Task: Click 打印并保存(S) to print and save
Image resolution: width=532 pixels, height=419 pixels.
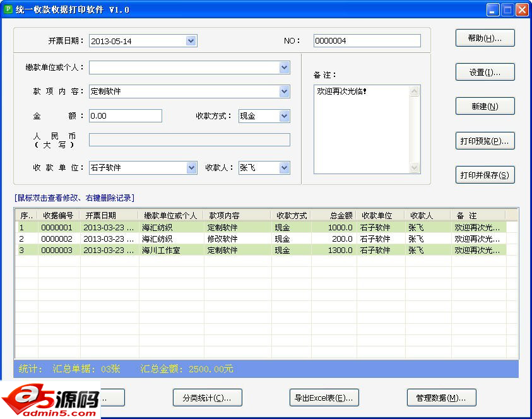Action: [x=485, y=174]
